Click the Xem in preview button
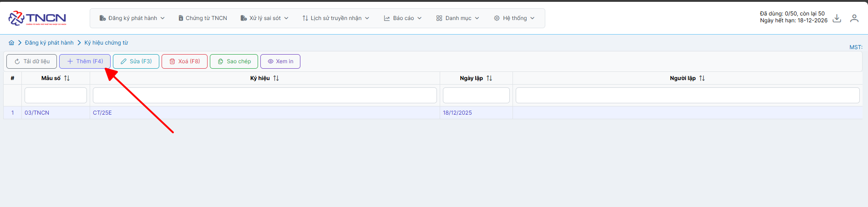 (x=280, y=61)
